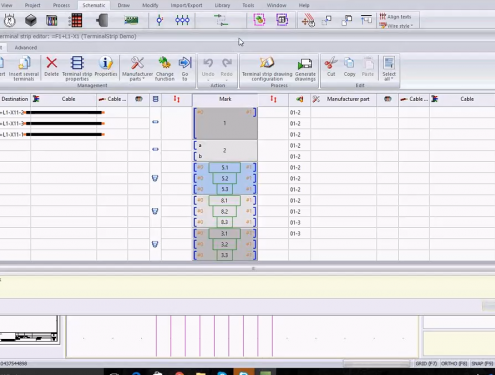Switch to the Advanced tab
The image size is (495, 375).
[x=26, y=47]
